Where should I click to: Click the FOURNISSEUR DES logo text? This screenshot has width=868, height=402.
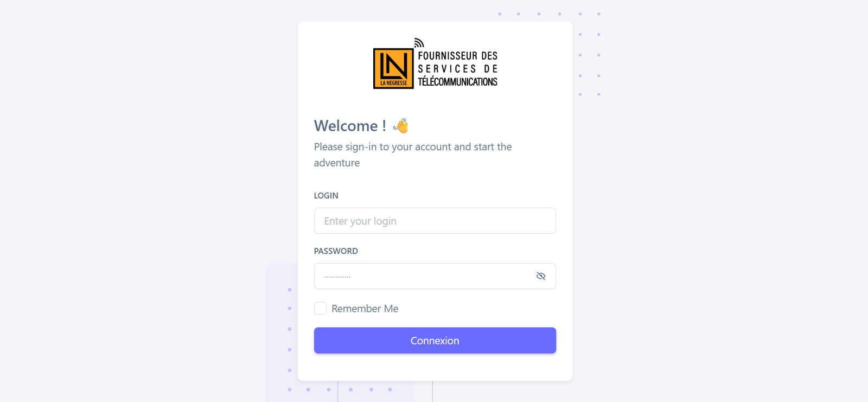tap(458, 56)
